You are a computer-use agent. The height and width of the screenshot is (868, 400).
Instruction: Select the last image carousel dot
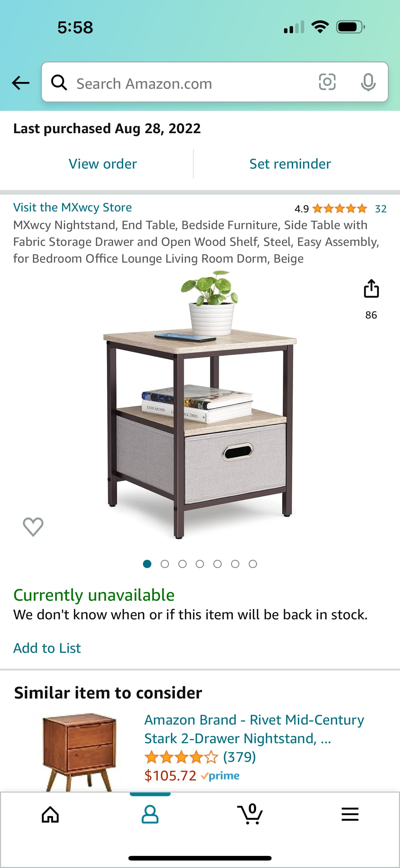253,564
